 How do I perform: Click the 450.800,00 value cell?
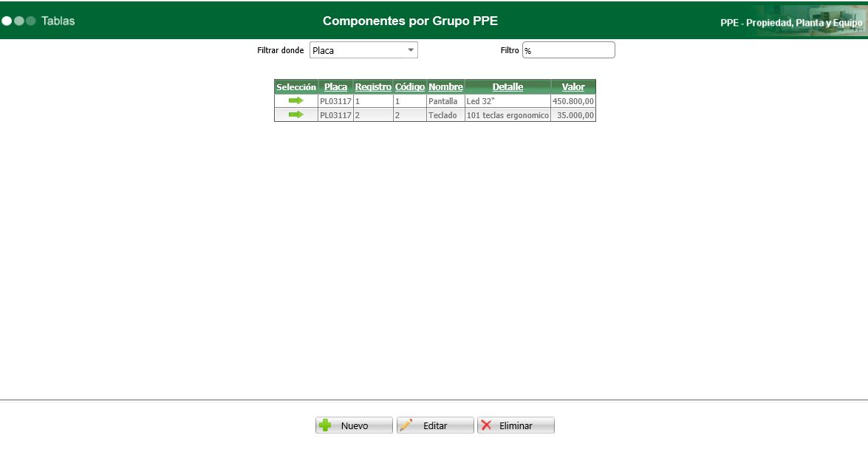(x=573, y=101)
